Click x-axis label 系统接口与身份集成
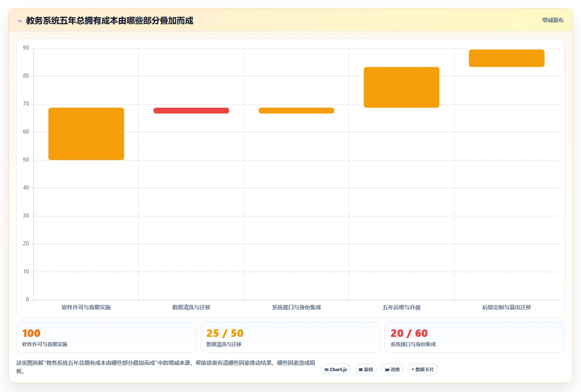This screenshot has height=392, width=581. click(296, 307)
